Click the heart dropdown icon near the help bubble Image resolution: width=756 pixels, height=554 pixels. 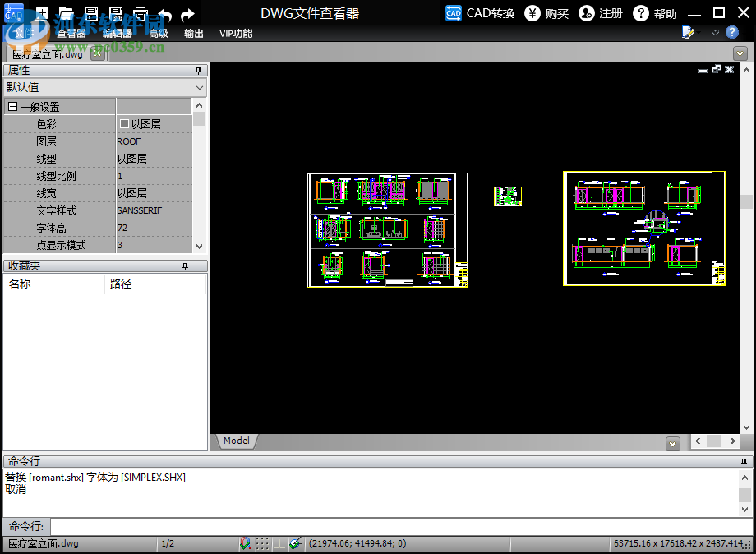coord(715,32)
